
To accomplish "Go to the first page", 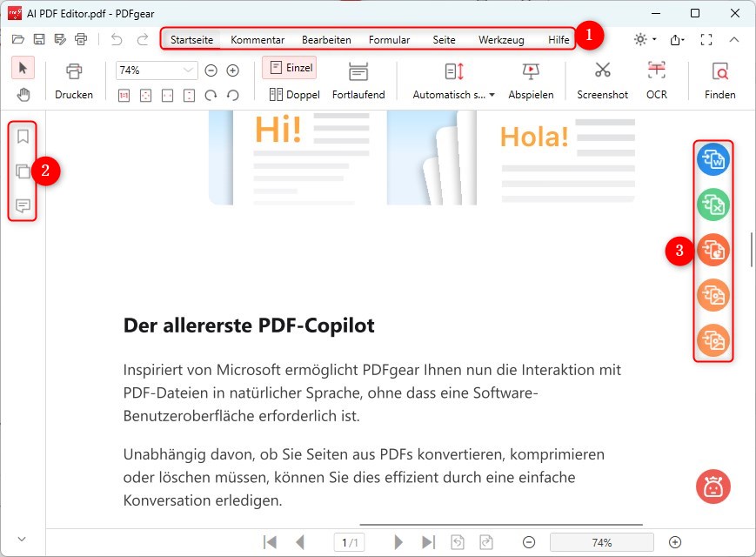I will 270,542.
